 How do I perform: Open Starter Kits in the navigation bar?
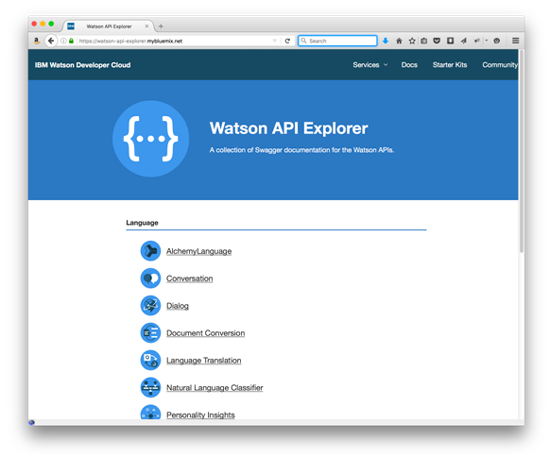[x=450, y=65]
